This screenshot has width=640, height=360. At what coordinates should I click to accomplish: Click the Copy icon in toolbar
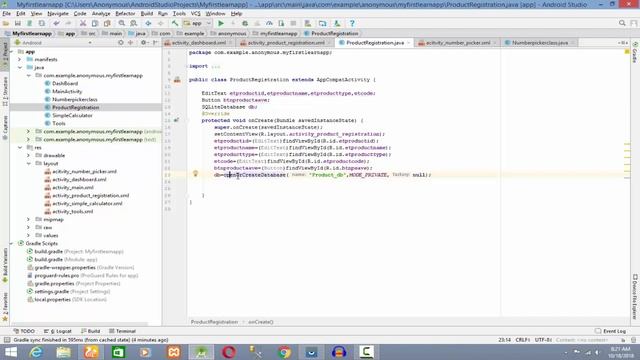point(95,24)
